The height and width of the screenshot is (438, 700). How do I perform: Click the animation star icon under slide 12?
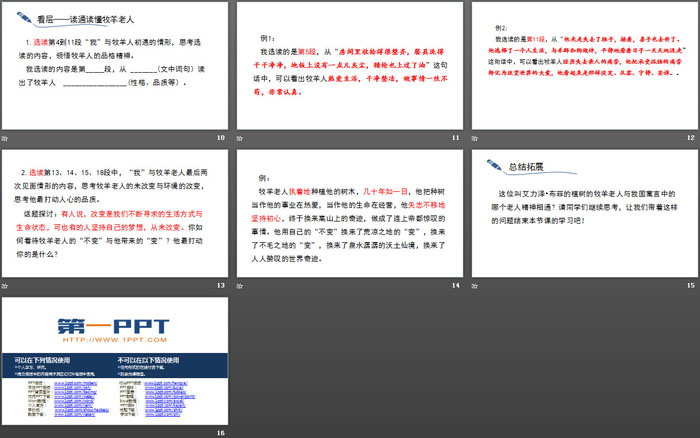coord(475,136)
